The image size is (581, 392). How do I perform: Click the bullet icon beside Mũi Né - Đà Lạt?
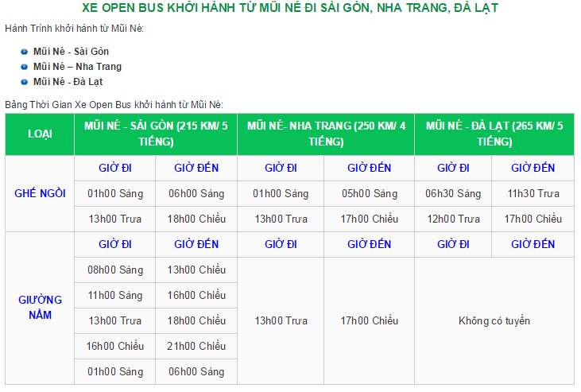(x=25, y=82)
